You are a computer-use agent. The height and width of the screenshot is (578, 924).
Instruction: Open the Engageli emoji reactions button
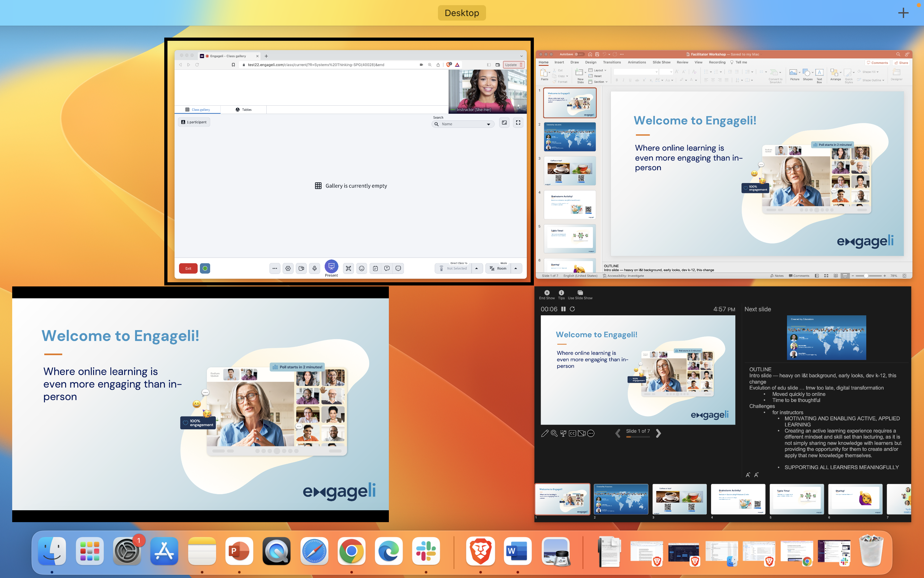pyautogui.click(x=362, y=268)
